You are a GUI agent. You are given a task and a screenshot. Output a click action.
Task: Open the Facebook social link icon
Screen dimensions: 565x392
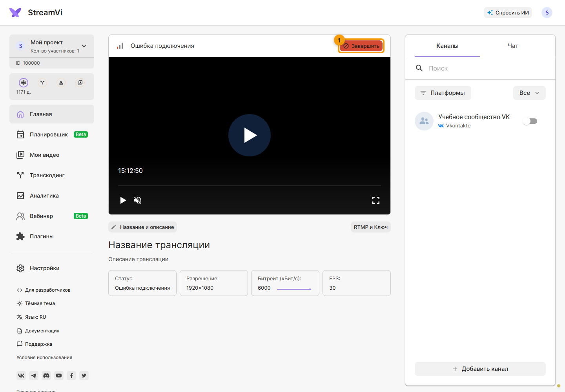coord(71,376)
